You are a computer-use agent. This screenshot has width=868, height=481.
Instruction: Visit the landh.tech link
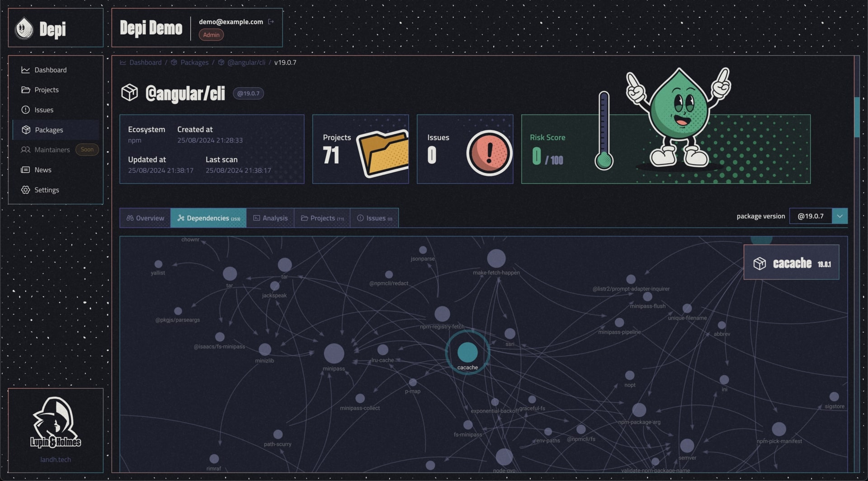56,459
